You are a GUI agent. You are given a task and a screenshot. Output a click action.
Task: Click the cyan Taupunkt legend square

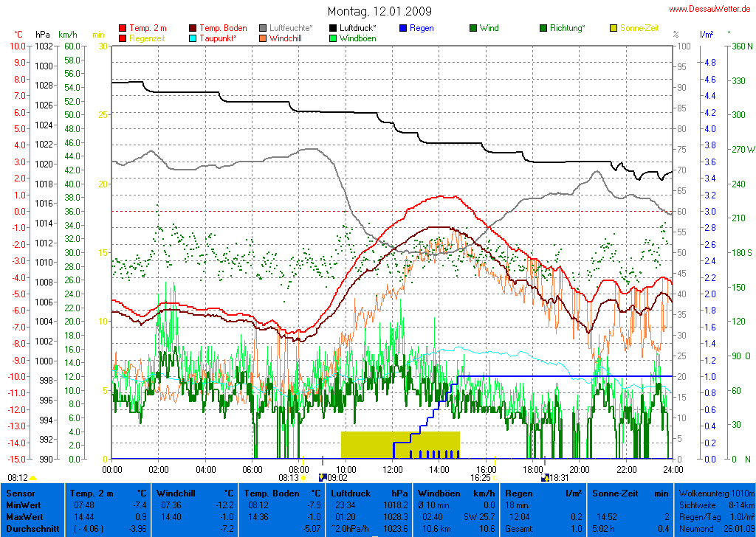pos(193,38)
